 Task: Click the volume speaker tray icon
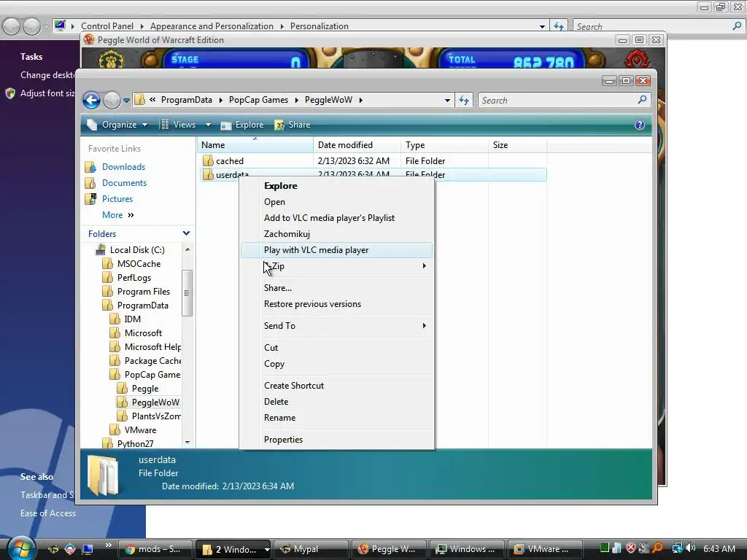tap(692, 548)
